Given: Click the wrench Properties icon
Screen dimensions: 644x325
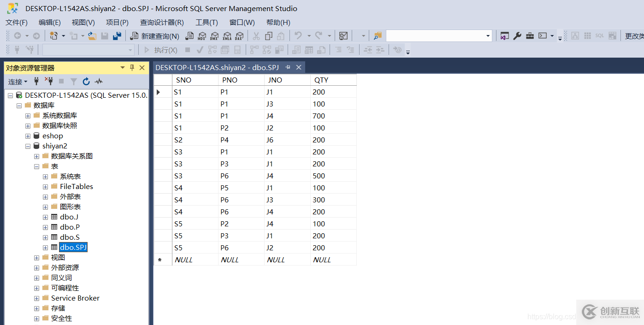Looking at the screenshot, I should tap(517, 35).
